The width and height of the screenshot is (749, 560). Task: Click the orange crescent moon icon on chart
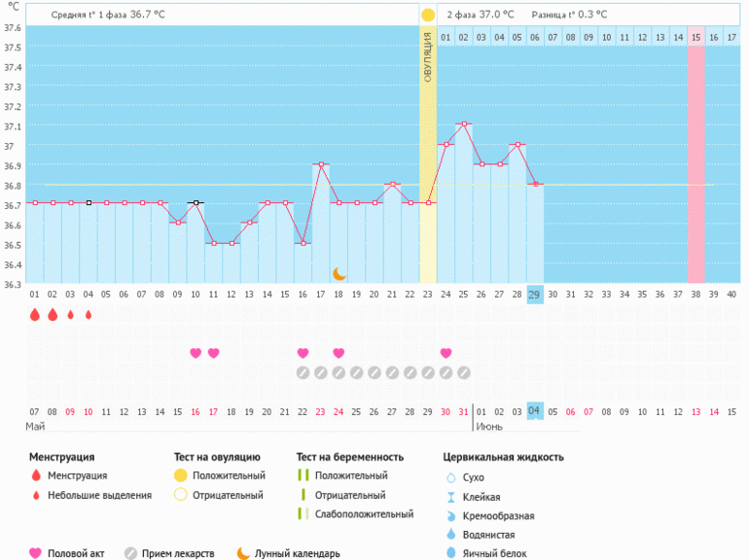pyautogui.click(x=339, y=274)
